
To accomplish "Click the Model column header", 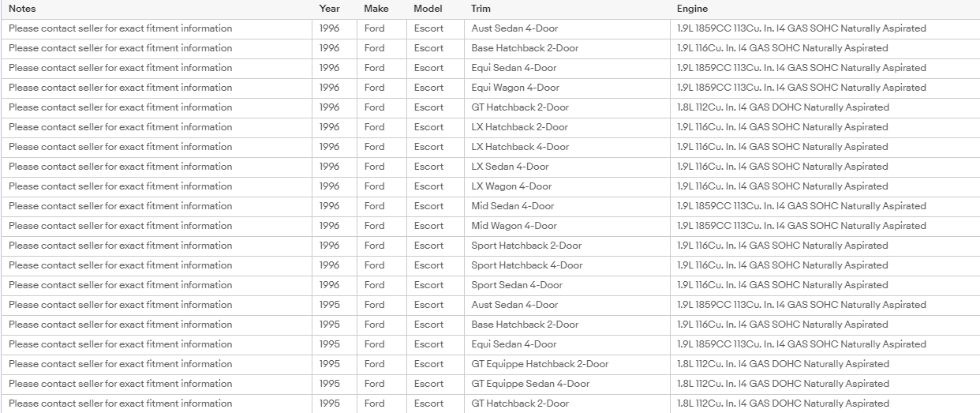I will tap(428, 9).
